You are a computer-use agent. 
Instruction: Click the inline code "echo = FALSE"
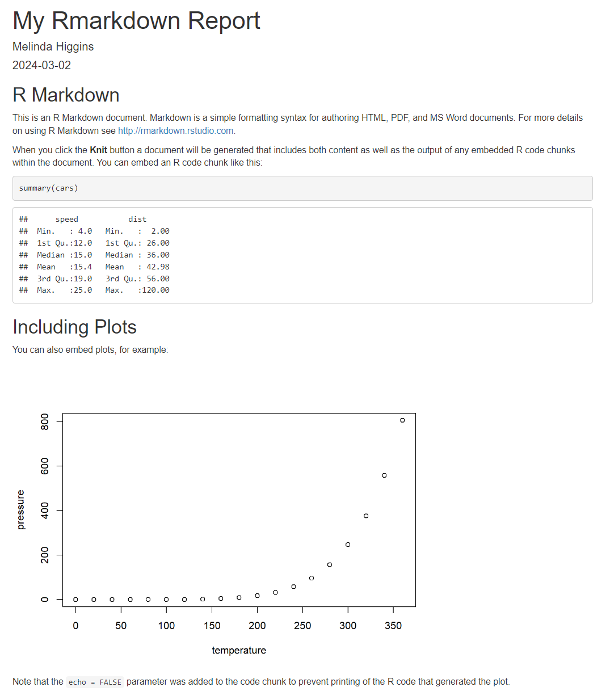[95, 682]
